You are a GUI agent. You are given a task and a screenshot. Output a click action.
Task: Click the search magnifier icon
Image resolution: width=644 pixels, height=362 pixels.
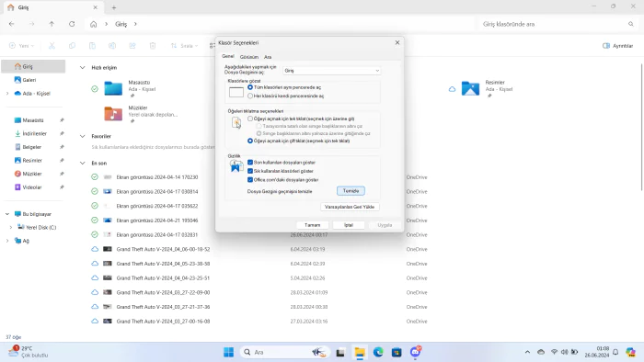pos(631,24)
